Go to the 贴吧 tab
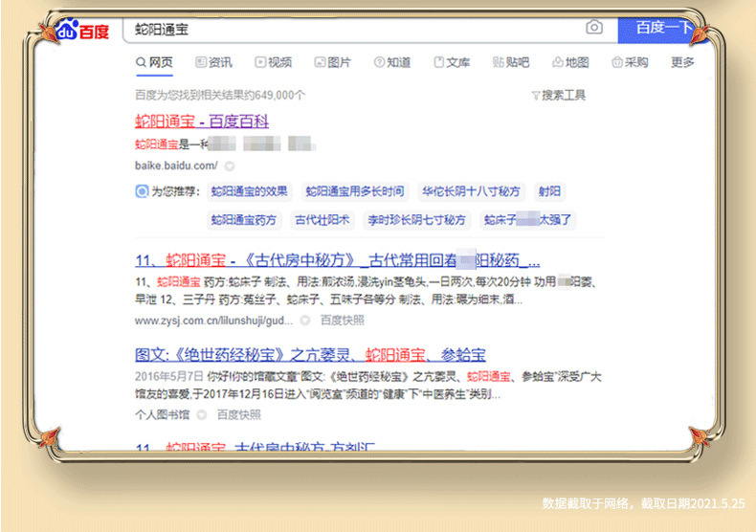The width and height of the screenshot is (756, 532). coord(511,62)
